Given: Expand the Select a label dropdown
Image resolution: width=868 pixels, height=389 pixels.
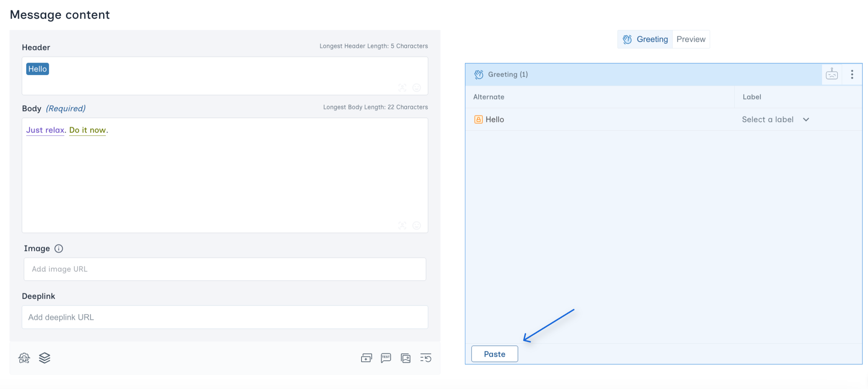Looking at the screenshot, I should [775, 119].
